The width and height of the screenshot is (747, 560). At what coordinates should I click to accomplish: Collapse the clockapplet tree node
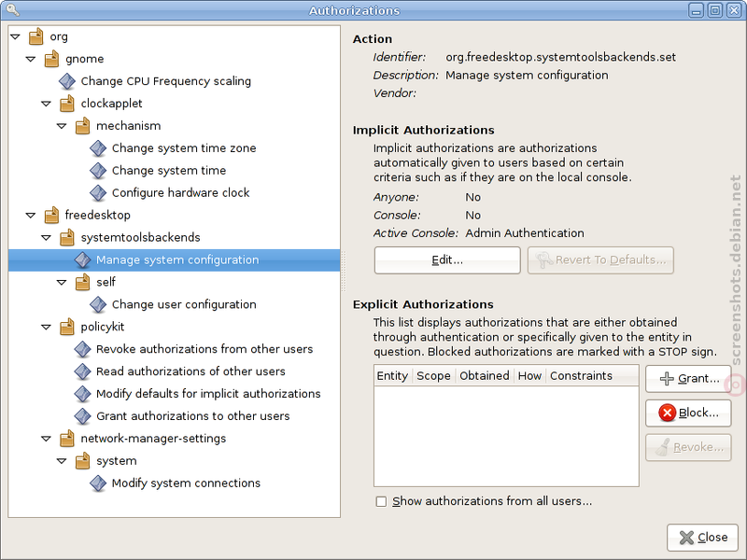click(x=46, y=104)
